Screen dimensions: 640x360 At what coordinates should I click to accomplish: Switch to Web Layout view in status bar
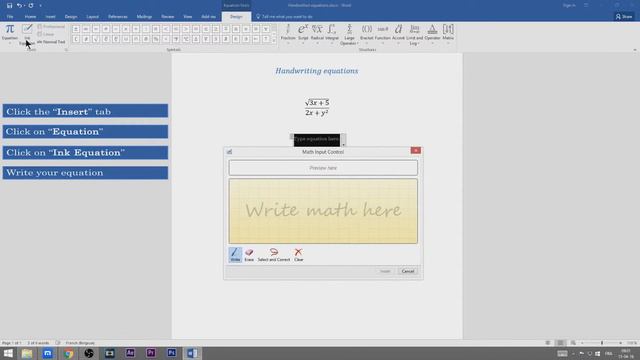tap(573, 343)
